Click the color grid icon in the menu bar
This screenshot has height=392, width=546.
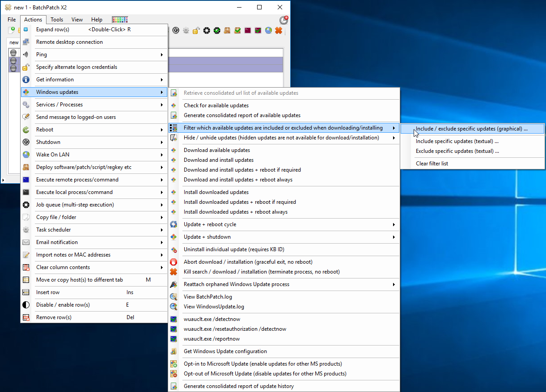click(120, 20)
